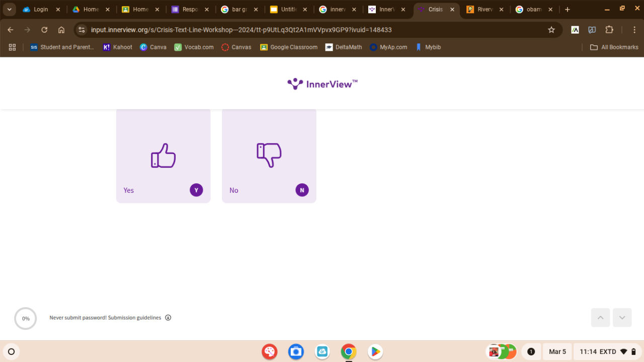
Task: Close the Crisis tab
Action: click(452, 10)
